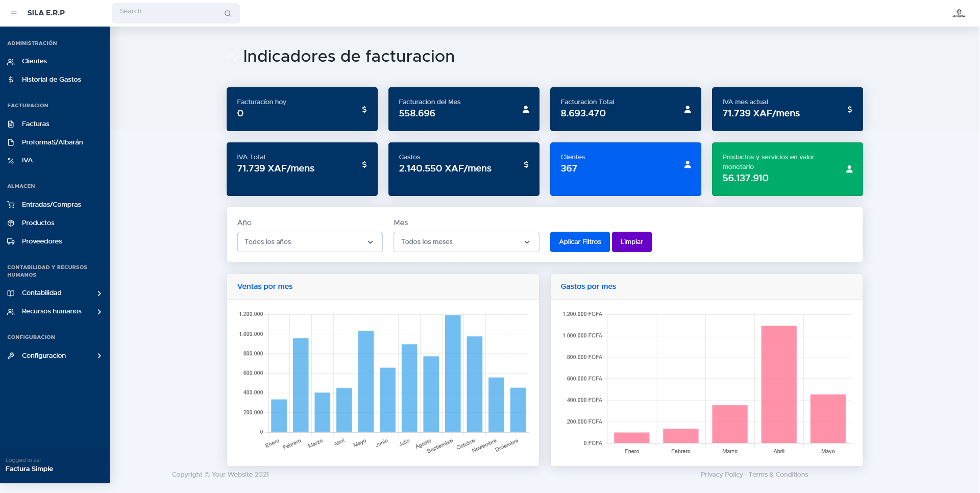Open the Todos los años dropdown
The width and height of the screenshot is (980, 493).
click(x=309, y=242)
